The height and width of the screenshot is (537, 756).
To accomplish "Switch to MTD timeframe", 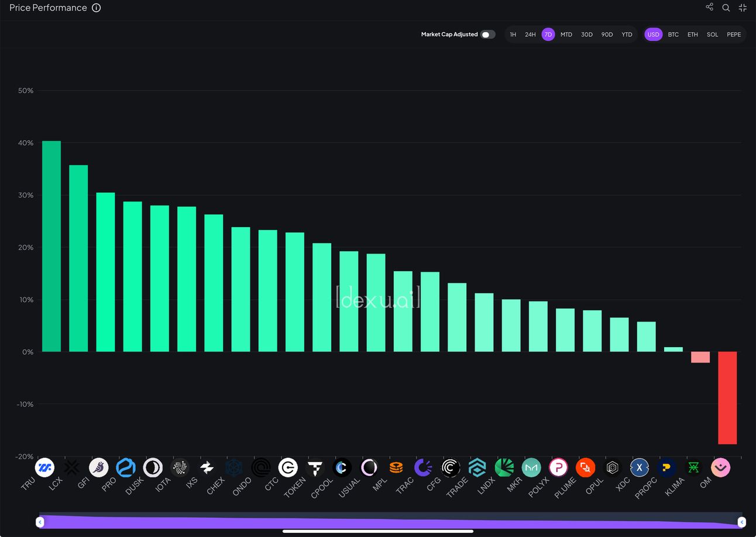I will pos(566,35).
